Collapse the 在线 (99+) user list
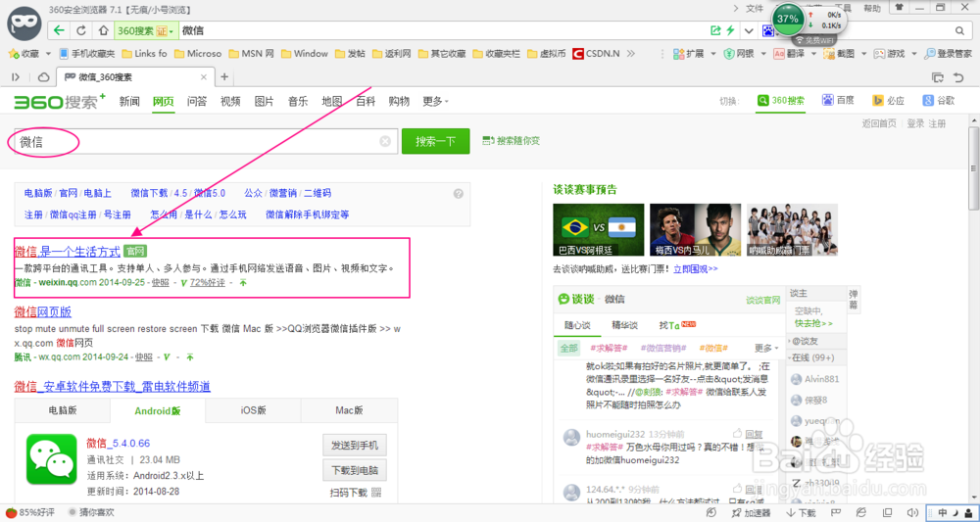The image size is (980, 522). coord(812,357)
